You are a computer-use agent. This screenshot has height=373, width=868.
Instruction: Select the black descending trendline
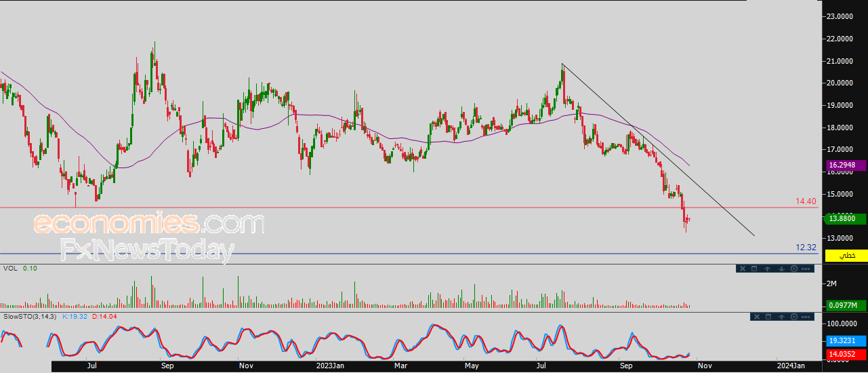click(x=657, y=149)
